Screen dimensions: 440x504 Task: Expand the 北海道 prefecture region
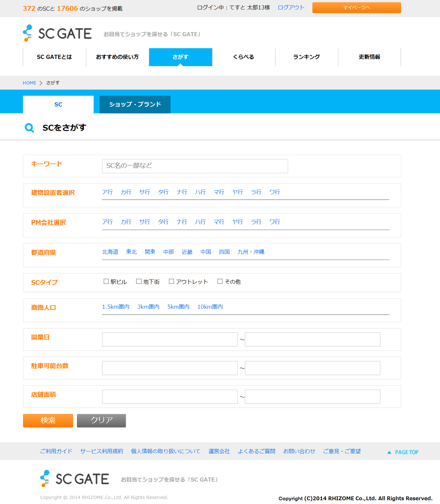(110, 252)
